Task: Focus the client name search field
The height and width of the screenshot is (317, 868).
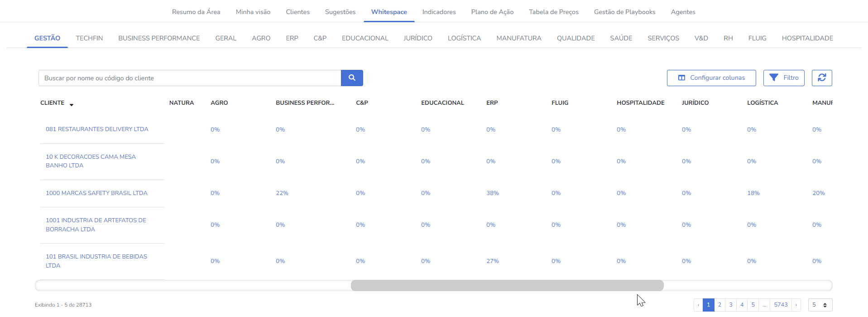Action: click(190, 78)
